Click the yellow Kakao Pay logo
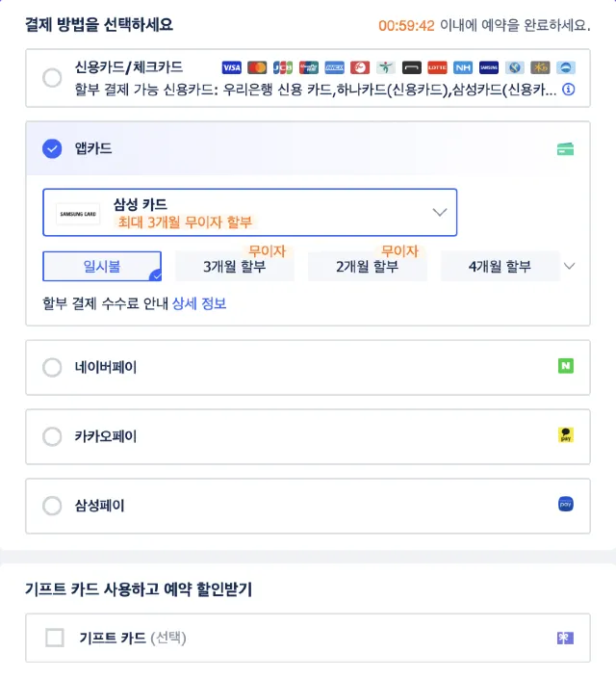The height and width of the screenshot is (679, 616). [566, 435]
